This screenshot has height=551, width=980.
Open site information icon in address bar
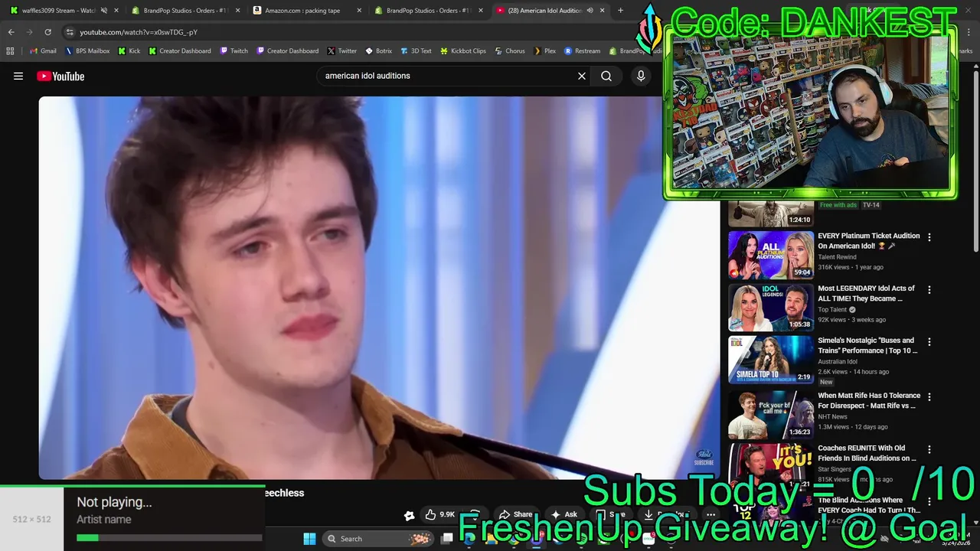pyautogui.click(x=70, y=32)
